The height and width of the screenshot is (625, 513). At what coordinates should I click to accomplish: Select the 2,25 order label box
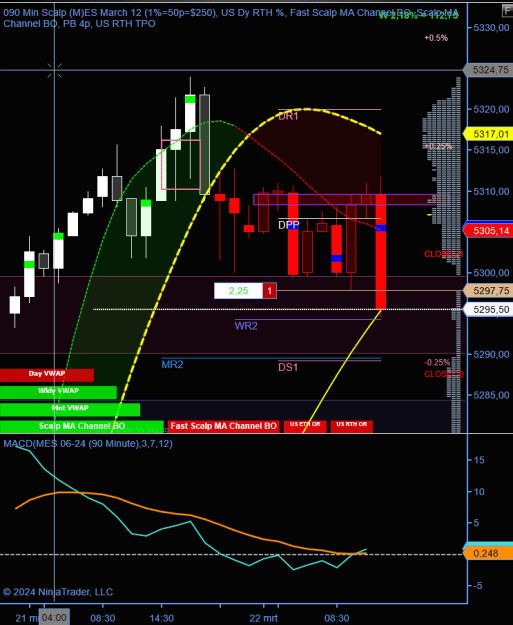point(238,291)
